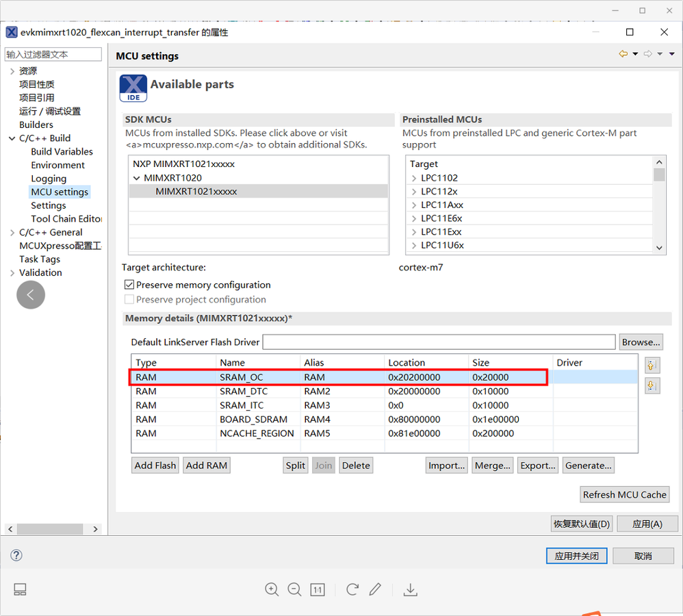Move memory region up with arrow icon
Viewport: 683px width, 616px height.
click(652, 365)
